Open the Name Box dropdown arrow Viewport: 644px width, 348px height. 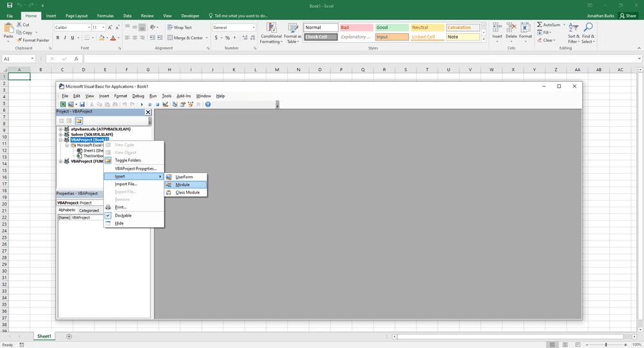click(x=32, y=59)
